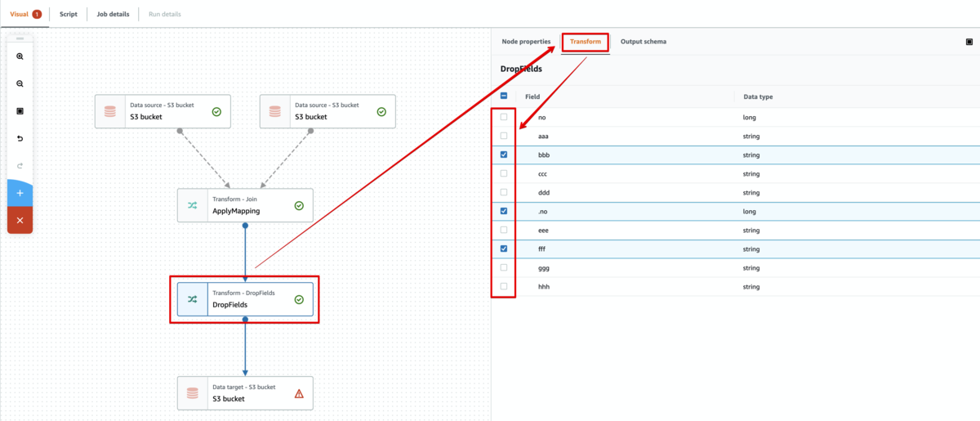Zoom out of the canvas
The width and height of the screenshot is (980, 421).
click(20, 83)
